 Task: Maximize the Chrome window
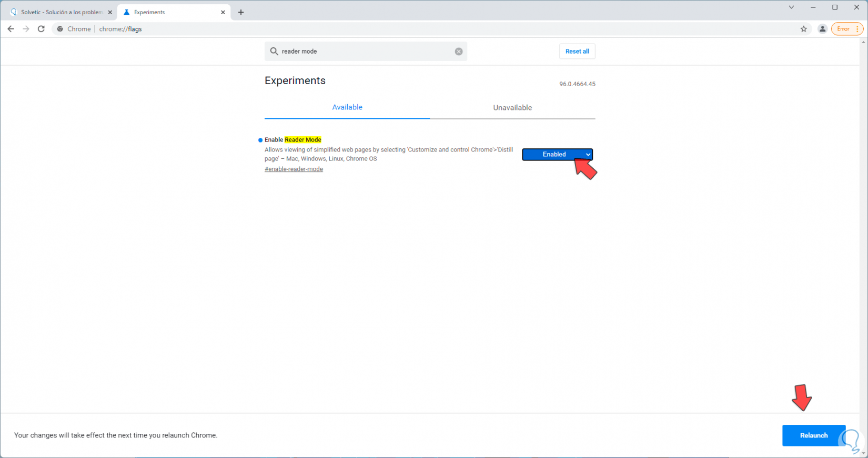coord(835,7)
